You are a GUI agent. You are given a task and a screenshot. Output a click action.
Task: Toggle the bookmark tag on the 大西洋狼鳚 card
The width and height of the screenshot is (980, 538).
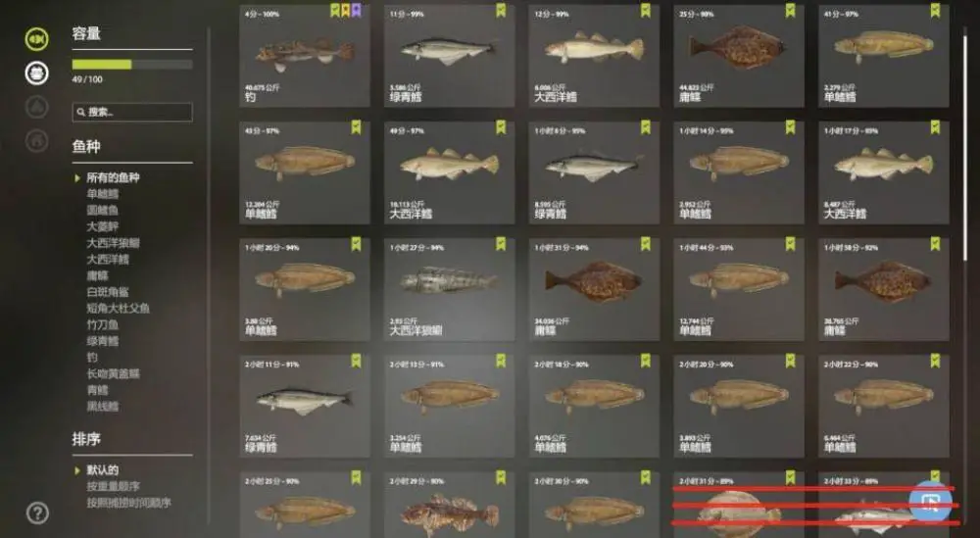point(501,244)
